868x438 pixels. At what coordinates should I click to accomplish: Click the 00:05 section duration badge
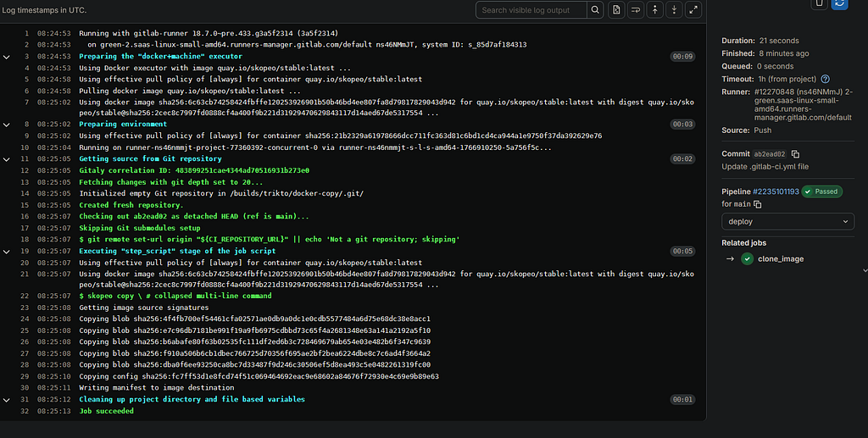pos(682,251)
